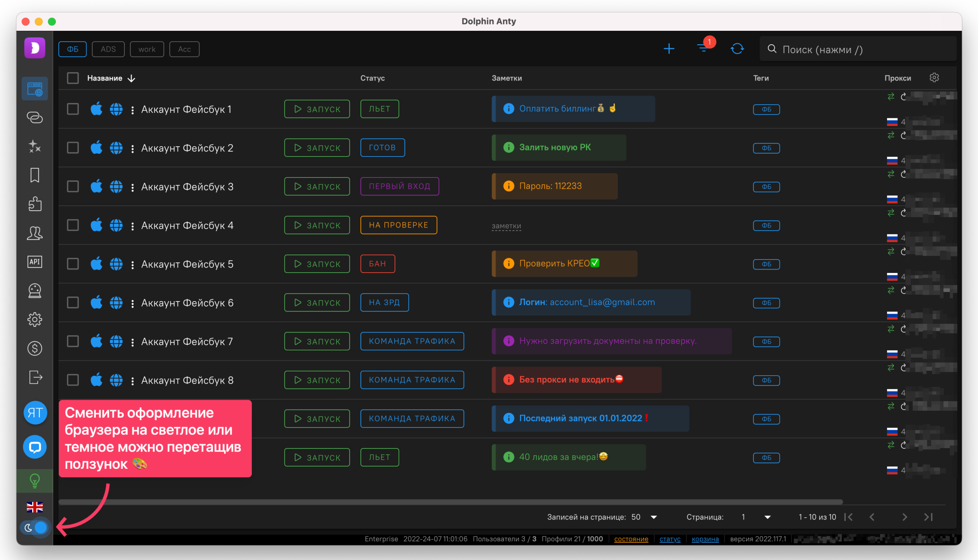Open records-per-page dropdown showing 50
The height and width of the screenshot is (560, 978).
coord(644,517)
